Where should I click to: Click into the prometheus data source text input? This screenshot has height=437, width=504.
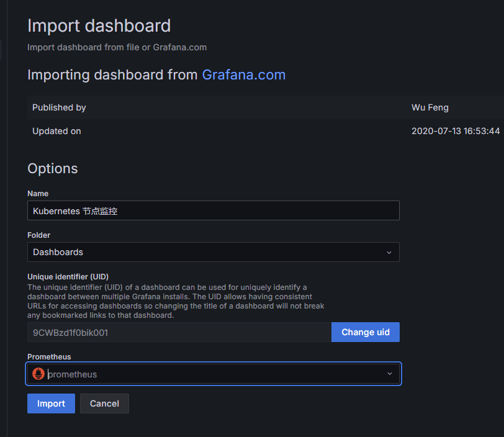tap(211, 374)
